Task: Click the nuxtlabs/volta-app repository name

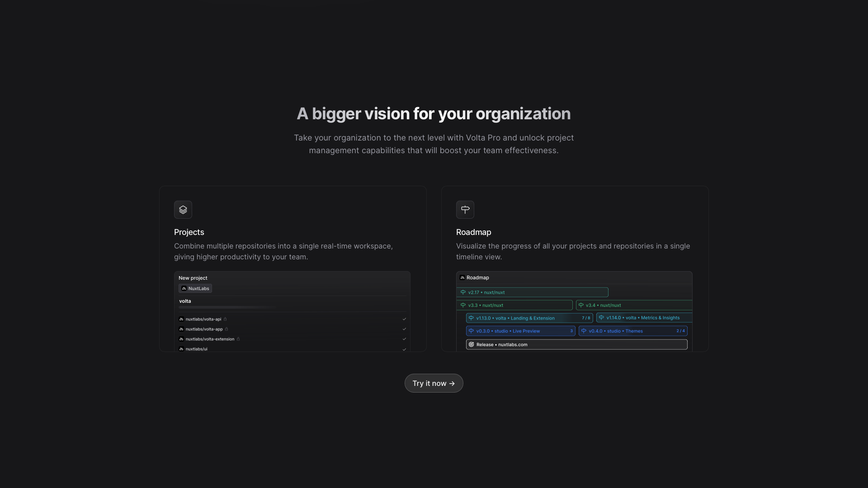Action: [x=204, y=329]
